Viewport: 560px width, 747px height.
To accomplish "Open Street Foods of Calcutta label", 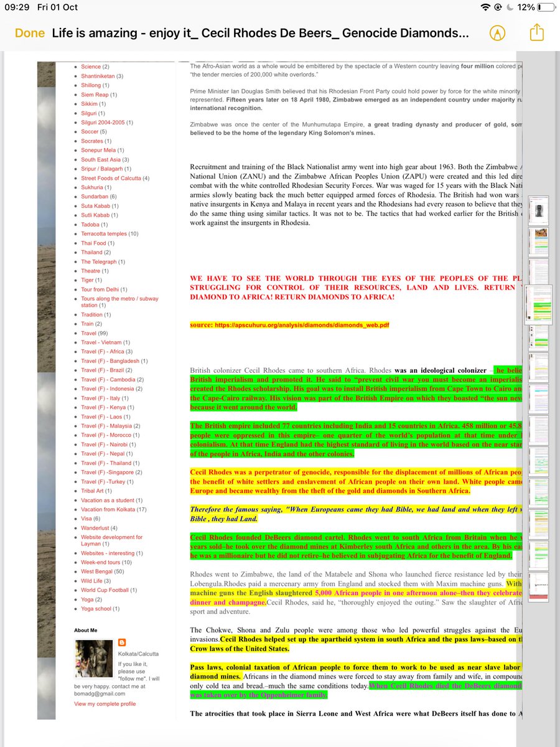I will (111, 178).
